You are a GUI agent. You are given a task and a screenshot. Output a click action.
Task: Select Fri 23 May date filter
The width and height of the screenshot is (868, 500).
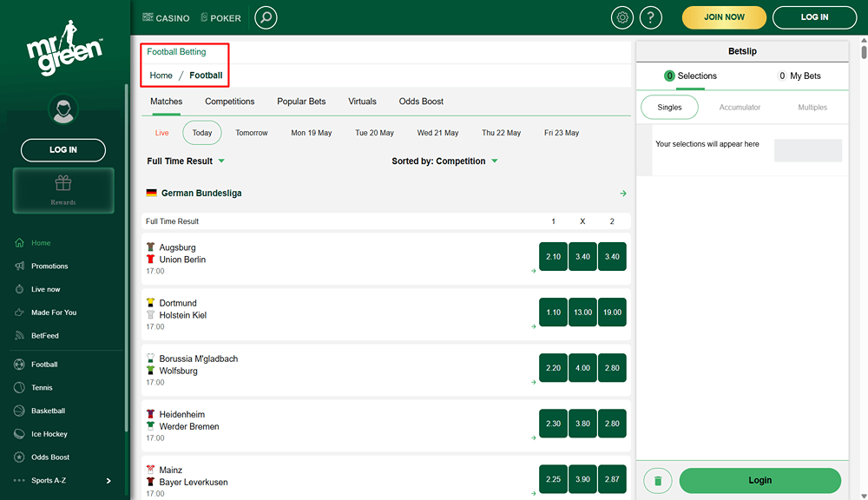[562, 133]
